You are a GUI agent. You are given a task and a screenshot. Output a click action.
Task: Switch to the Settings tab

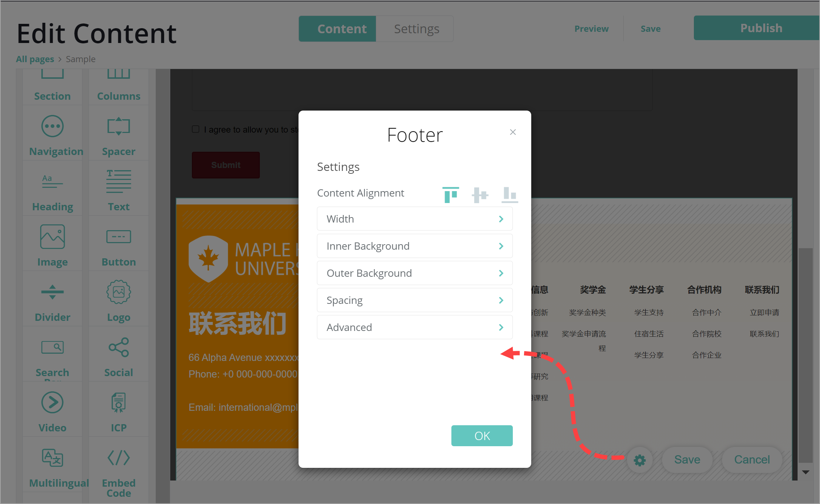416,29
